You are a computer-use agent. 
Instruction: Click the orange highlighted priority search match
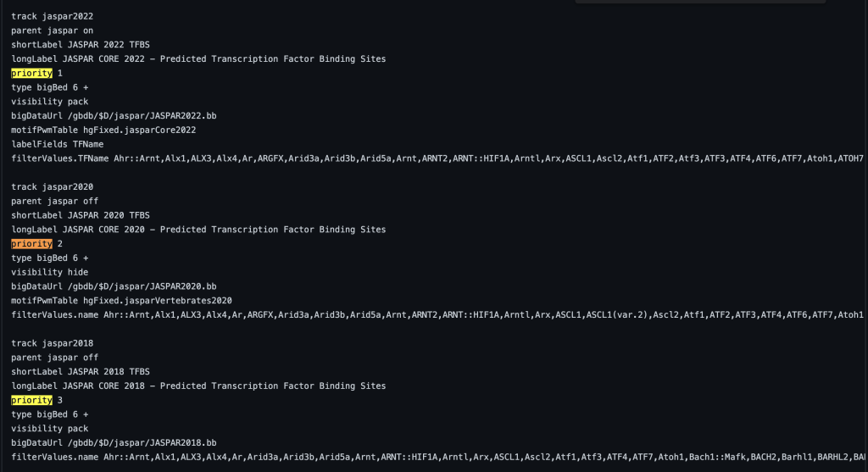[x=31, y=243]
